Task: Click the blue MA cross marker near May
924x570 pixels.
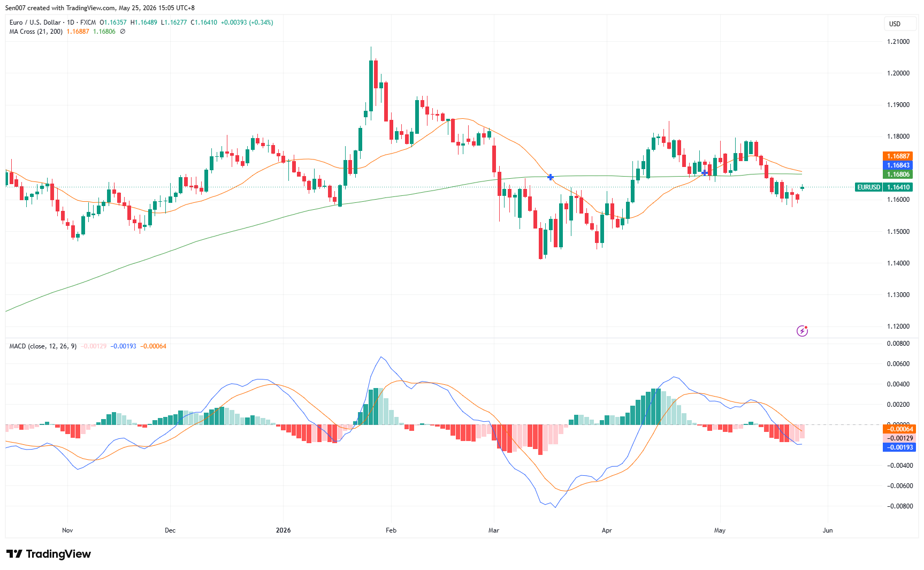Action: pos(705,173)
